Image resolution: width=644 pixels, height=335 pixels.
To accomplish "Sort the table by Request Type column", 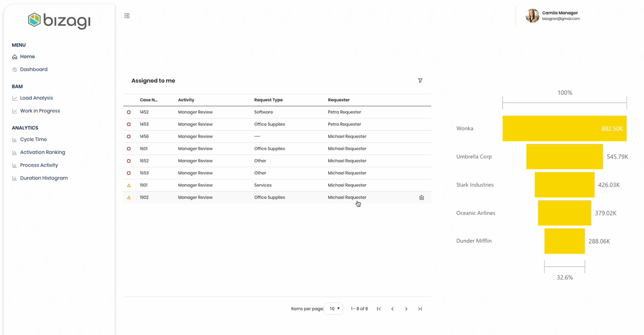I will click(x=268, y=100).
